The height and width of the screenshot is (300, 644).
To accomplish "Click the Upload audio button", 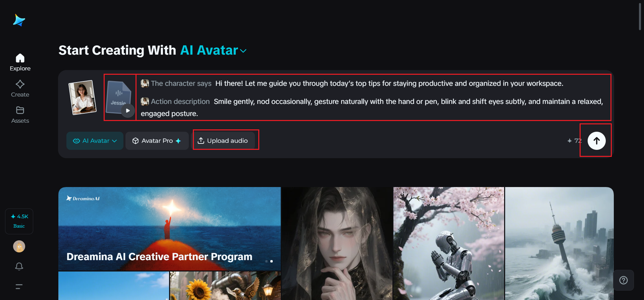I will tap(223, 141).
